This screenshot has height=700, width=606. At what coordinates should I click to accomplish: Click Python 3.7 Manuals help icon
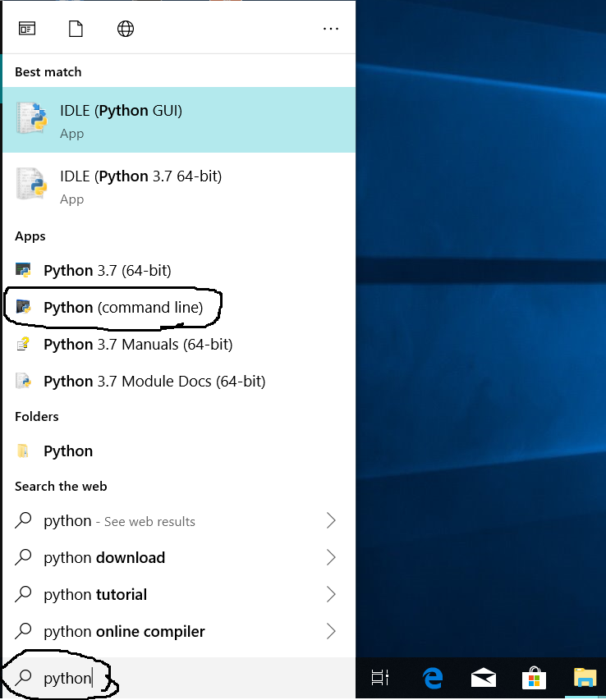[23, 344]
